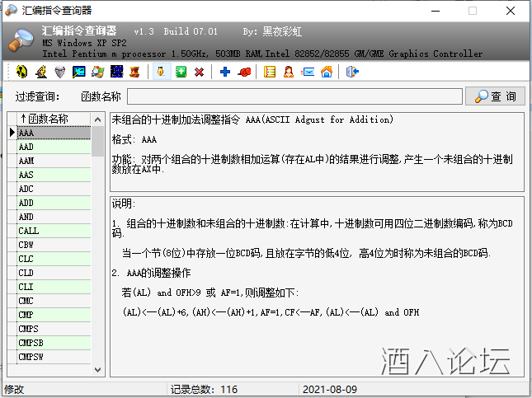Click the red X delete record icon
The image size is (532, 398).
199,72
